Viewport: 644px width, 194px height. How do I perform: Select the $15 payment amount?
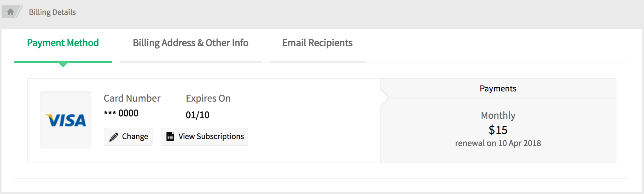498,130
